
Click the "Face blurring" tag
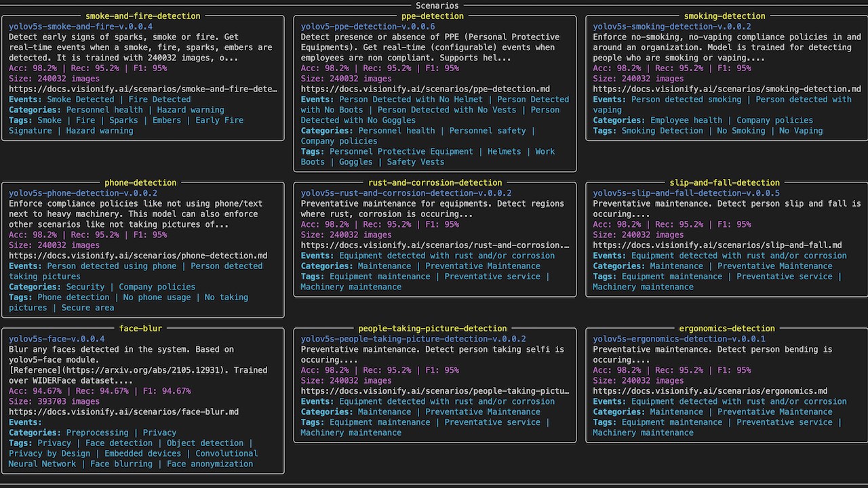(121, 464)
